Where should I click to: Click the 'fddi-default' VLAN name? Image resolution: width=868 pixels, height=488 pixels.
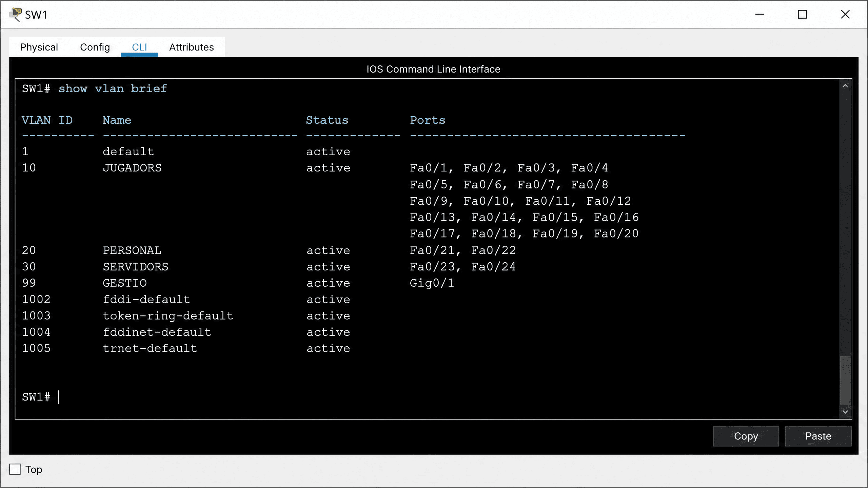[146, 299]
